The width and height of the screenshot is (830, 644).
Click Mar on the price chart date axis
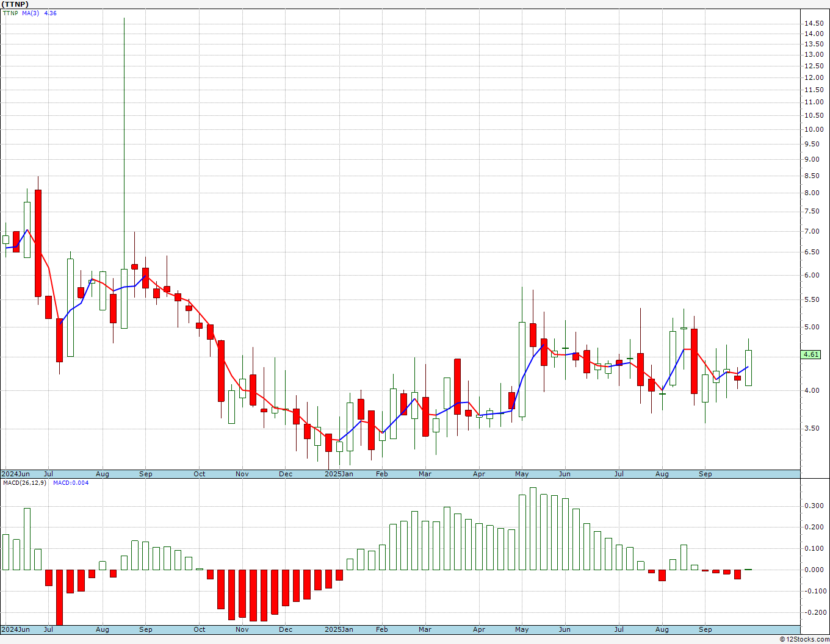point(425,474)
